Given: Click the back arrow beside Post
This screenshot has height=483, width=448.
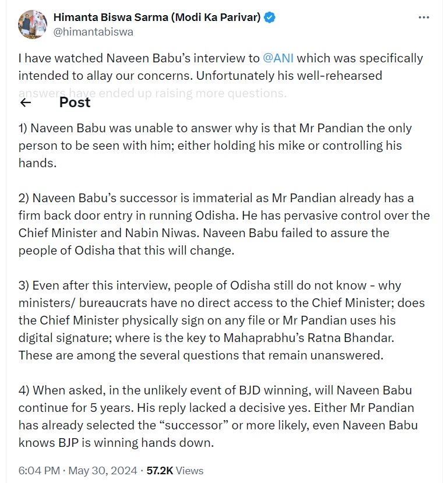Looking at the screenshot, I should [x=25, y=103].
